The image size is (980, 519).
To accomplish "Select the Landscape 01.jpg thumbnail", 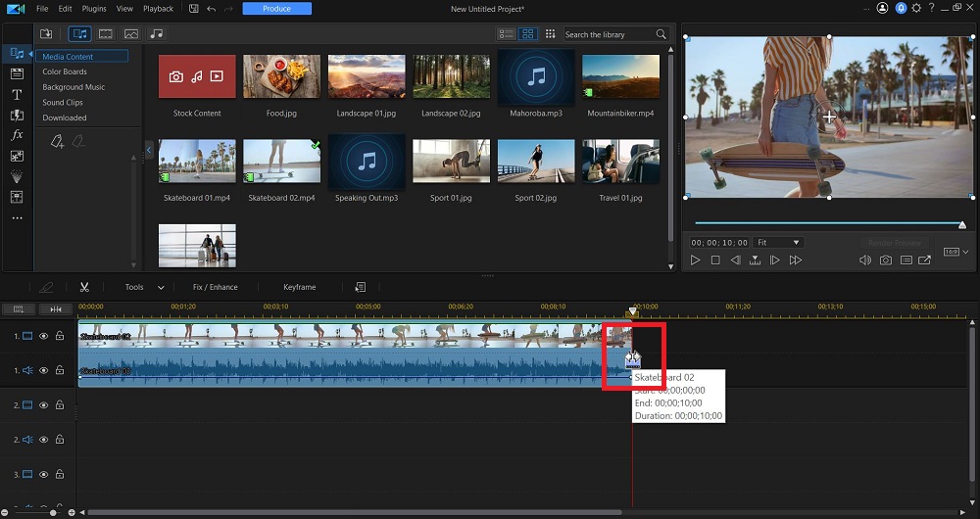I will [367, 75].
